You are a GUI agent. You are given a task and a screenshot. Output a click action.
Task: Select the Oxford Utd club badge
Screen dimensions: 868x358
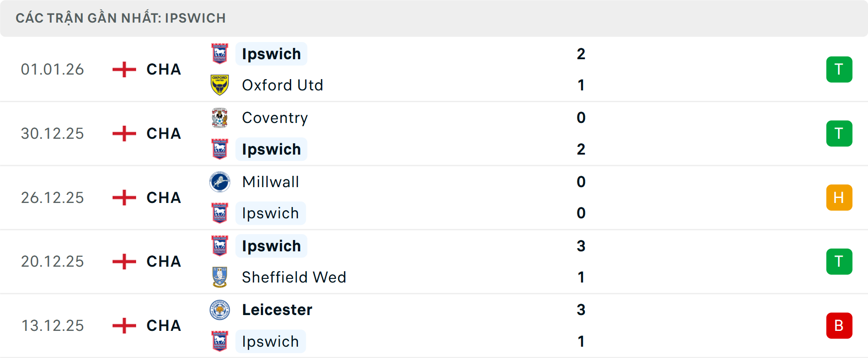(220, 85)
